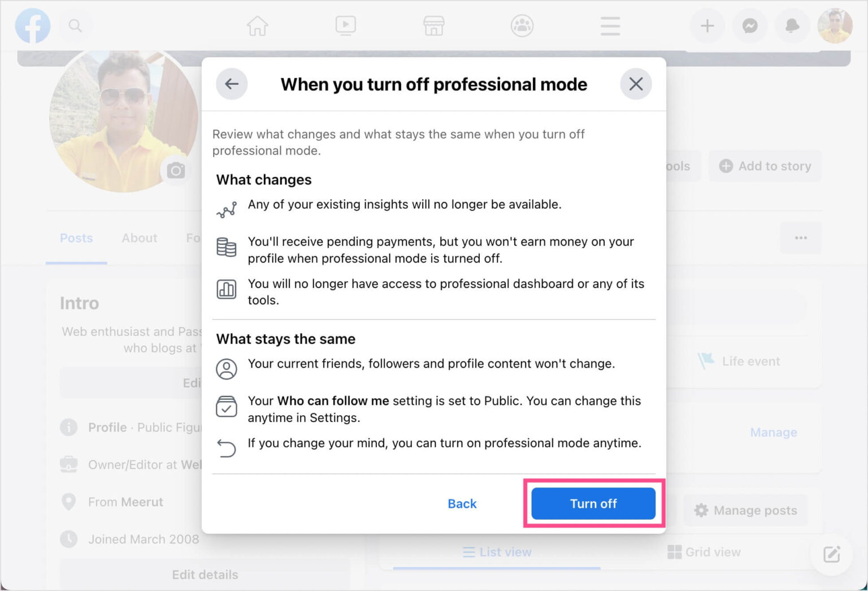Check notifications via the bell icon
Image resolution: width=868 pixels, height=591 pixels.
point(792,25)
